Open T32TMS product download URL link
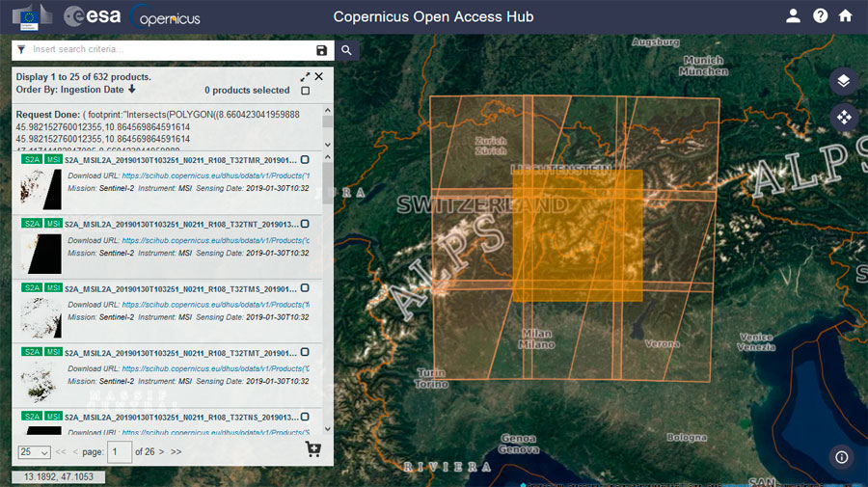 coord(216,305)
